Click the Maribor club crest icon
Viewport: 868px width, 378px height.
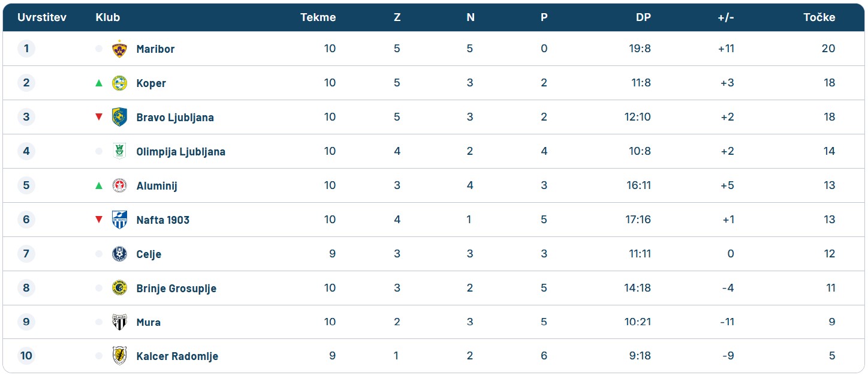120,49
